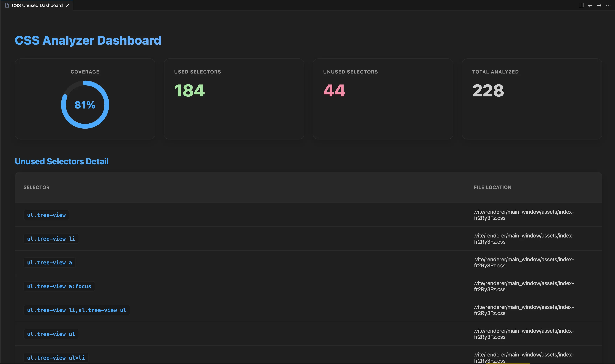Screen dimensions: 615x364
Task: Click the Used Selectors value 184
Action: (189, 90)
